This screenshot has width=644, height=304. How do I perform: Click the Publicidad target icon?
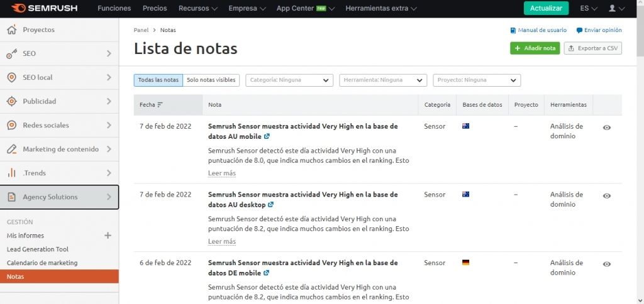pyautogui.click(x=12, y=101)
